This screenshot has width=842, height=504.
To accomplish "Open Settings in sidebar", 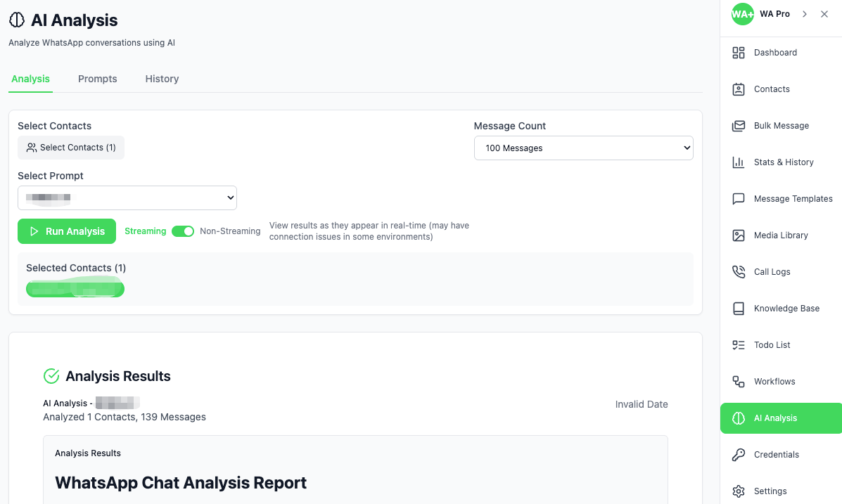I will point(781,491).
